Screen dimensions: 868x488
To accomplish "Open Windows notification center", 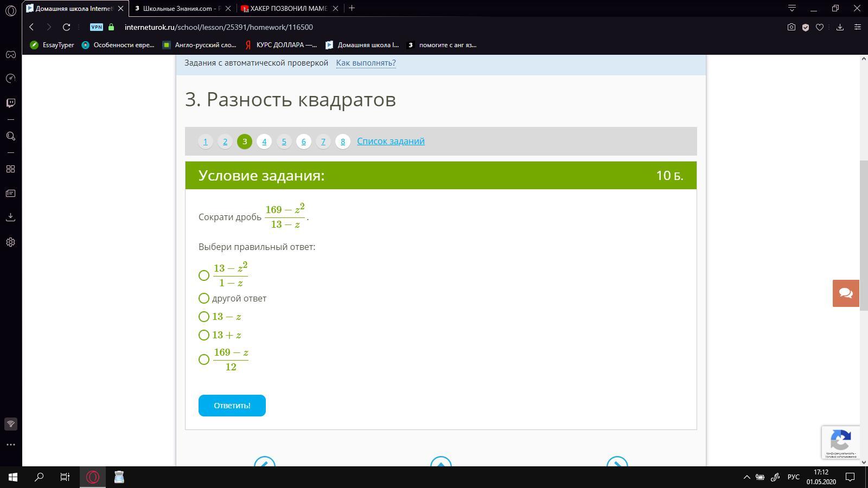I will pyautogui.click(x=851, y=477).
